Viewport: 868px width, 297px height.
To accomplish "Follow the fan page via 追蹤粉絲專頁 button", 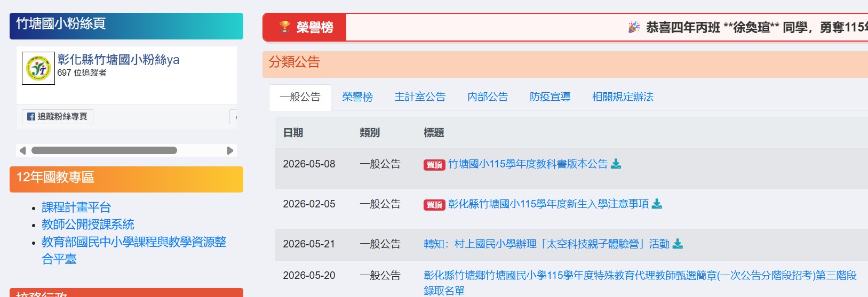I will [58, 117].
